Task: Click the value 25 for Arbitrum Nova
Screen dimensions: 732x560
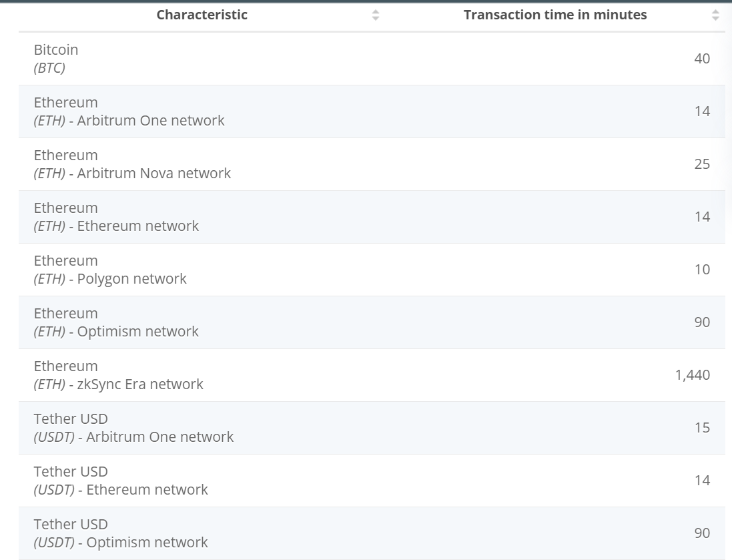Action: (x=702, y=164)
